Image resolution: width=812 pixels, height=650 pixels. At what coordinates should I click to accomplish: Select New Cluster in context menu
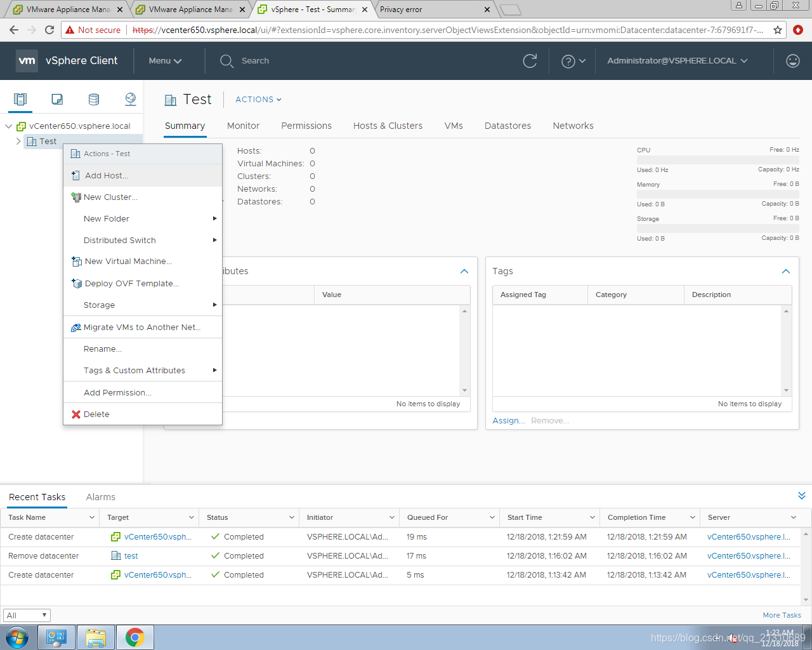point(143,197)
